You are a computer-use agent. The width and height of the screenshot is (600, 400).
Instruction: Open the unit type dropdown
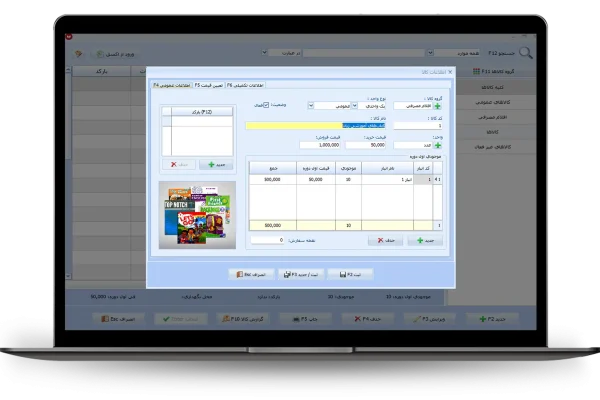[354, 104]
